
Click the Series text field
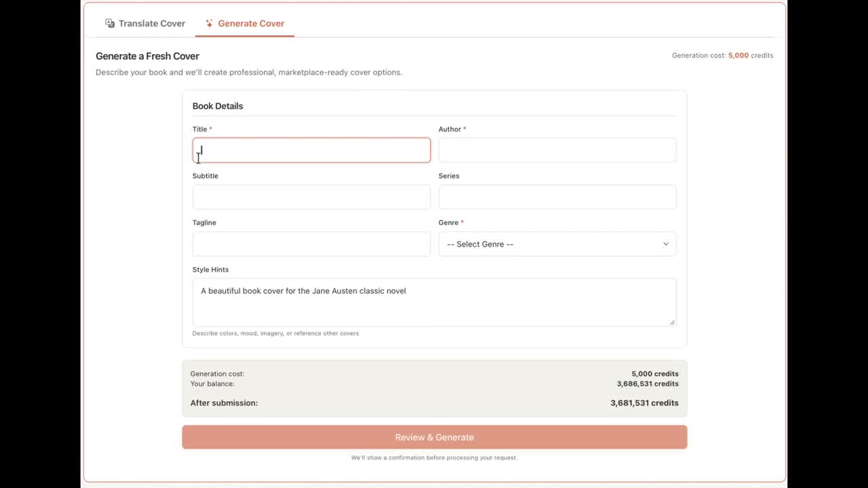[x=557, y=197]
